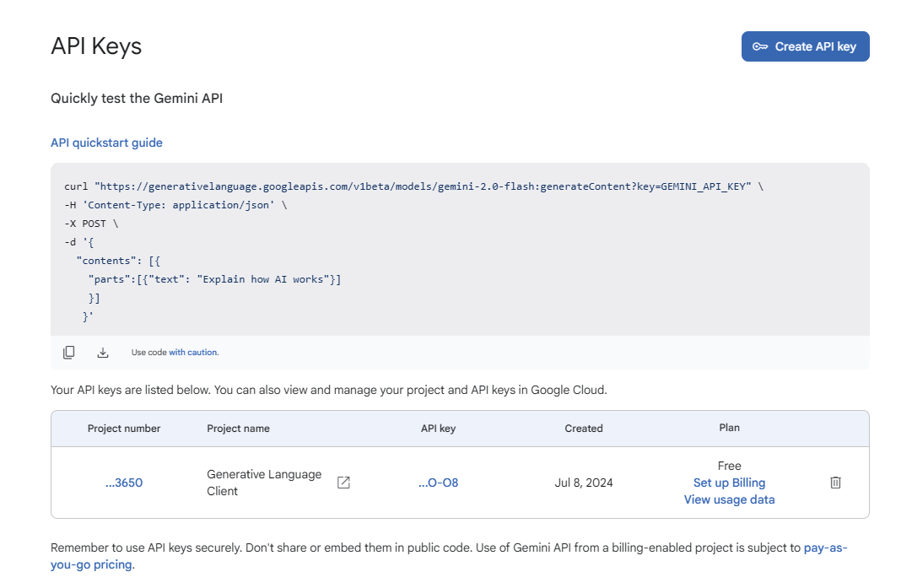Image resolution: width=912 pixels, height=588 pixels.
Task: Click the key icon in Create button
Action: (760, 46)
